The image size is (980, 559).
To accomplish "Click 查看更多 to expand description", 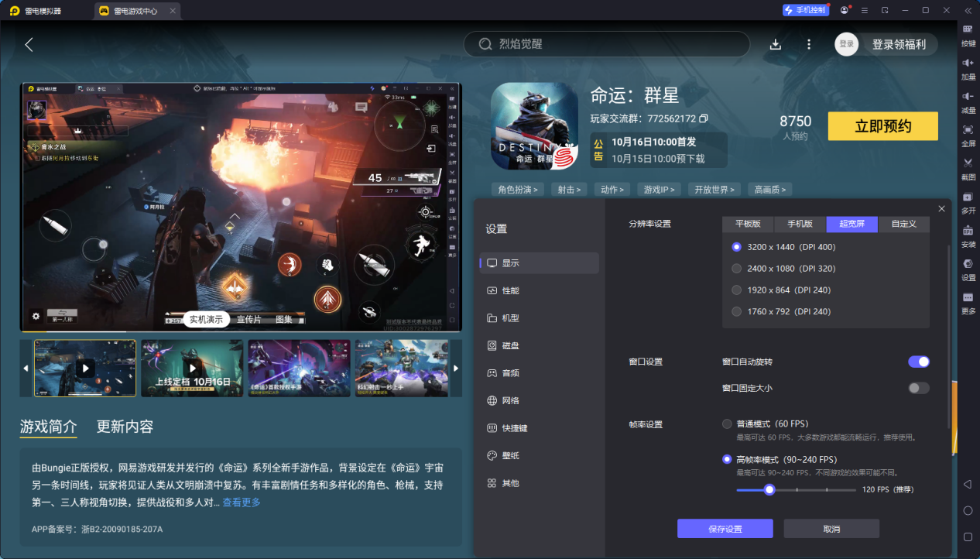I will [x=242, y=502].
